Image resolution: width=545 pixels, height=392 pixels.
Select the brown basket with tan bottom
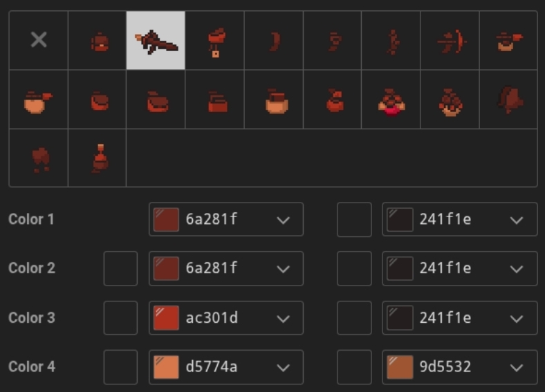click(x=450, y=100)
